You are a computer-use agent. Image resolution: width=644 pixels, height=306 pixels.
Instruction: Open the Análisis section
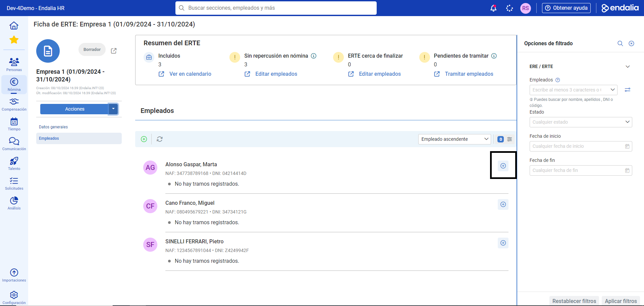pyautogui.click(x=14, y=203)
